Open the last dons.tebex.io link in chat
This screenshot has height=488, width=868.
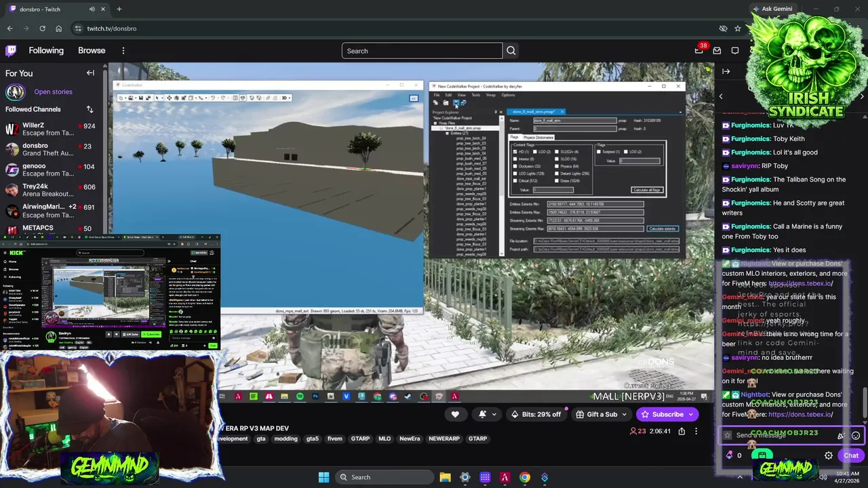800,414
